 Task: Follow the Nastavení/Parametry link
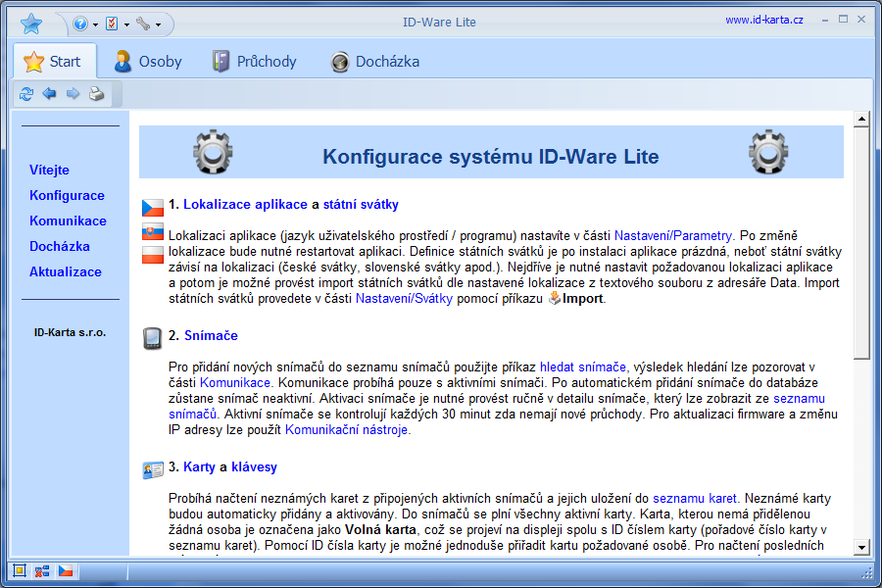(x=672, y=236)
